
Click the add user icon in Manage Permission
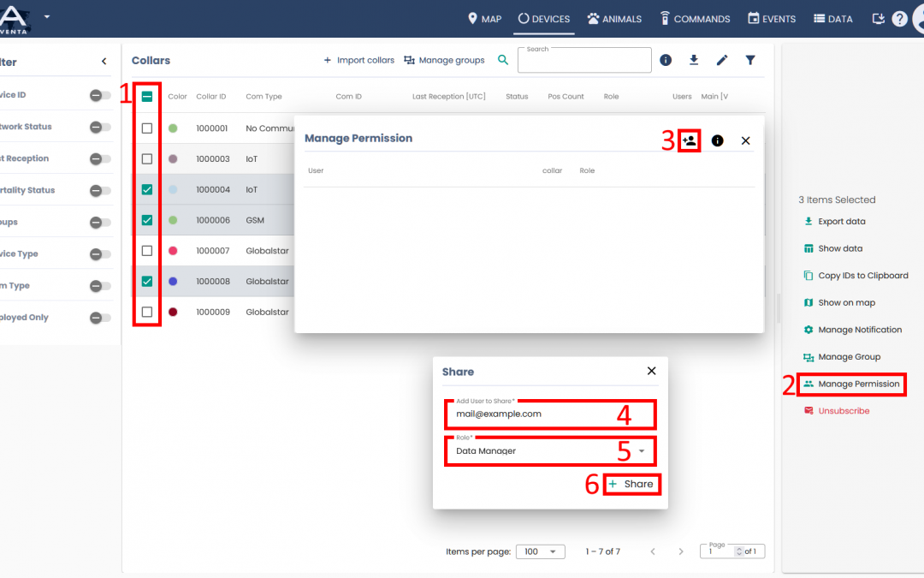point(690,140)
